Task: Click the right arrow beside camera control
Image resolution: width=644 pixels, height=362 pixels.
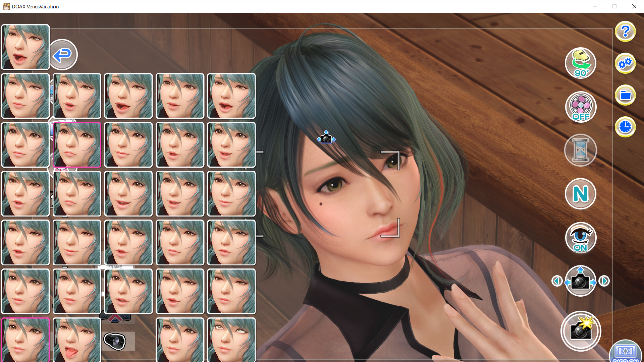Action: 604,281
